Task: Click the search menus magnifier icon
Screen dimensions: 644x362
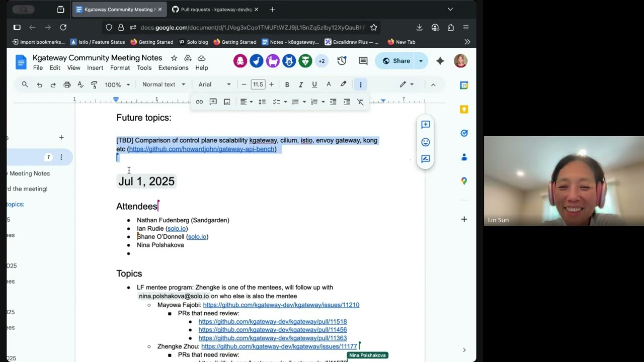Action: (25, 84)
